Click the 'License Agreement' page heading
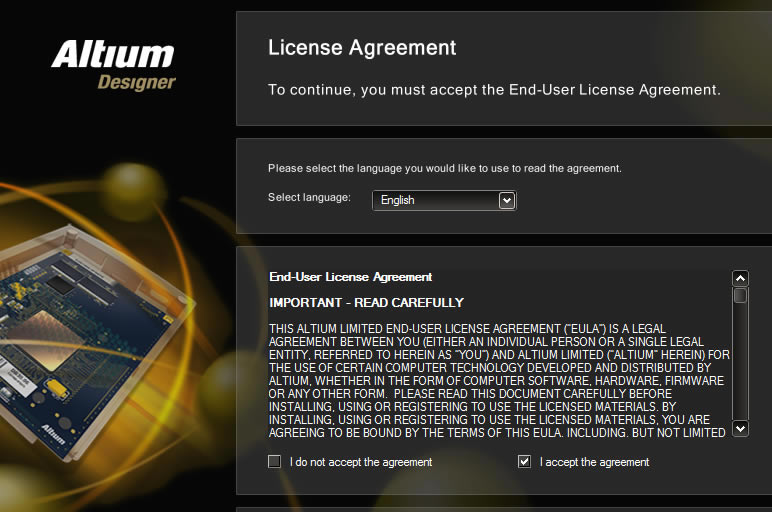This screenshot has height=512, width=772. point(362,48)
